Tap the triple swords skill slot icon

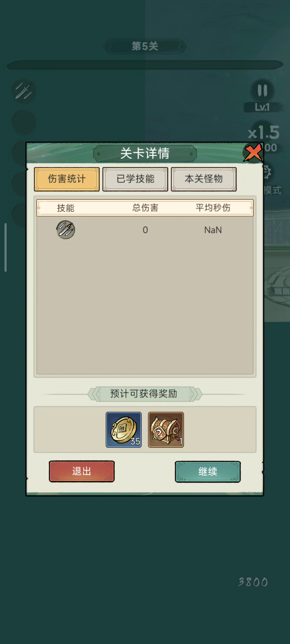[x=24, y=91]
